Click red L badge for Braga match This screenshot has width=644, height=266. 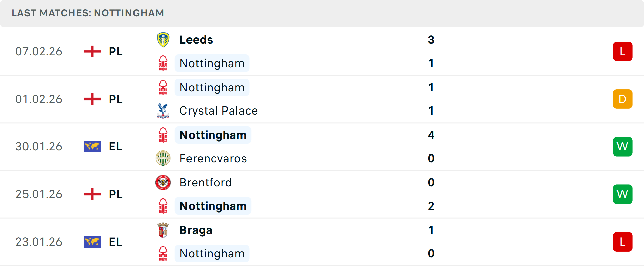[623, 242]
